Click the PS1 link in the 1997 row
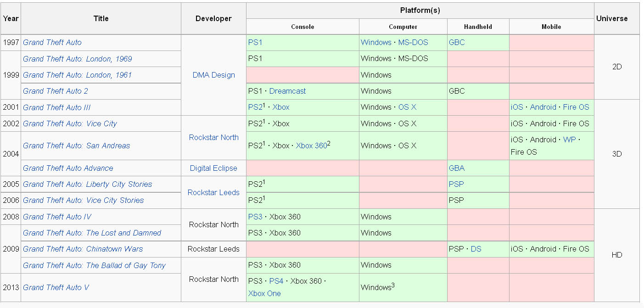The width and height of the screenshot is (644, 308). (255, 42)
